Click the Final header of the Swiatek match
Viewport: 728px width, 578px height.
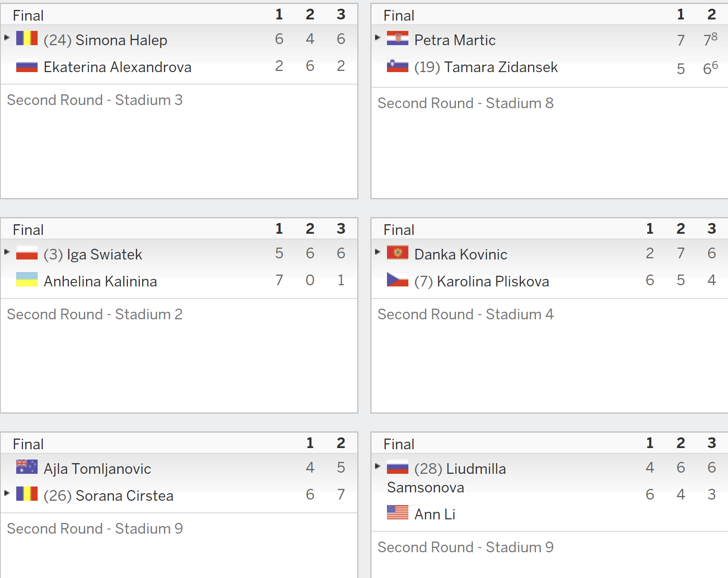point(28,230)
